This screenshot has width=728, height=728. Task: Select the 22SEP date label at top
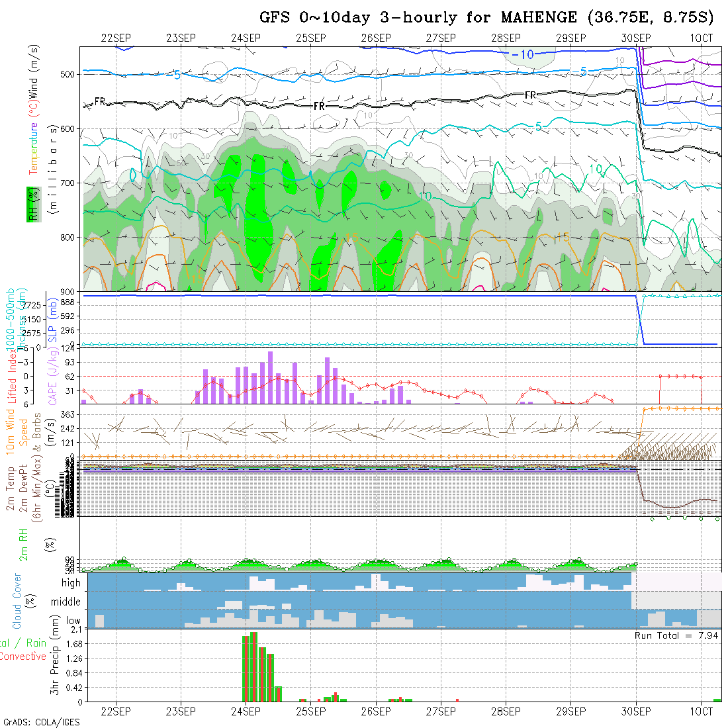click(x=116, y=38)
